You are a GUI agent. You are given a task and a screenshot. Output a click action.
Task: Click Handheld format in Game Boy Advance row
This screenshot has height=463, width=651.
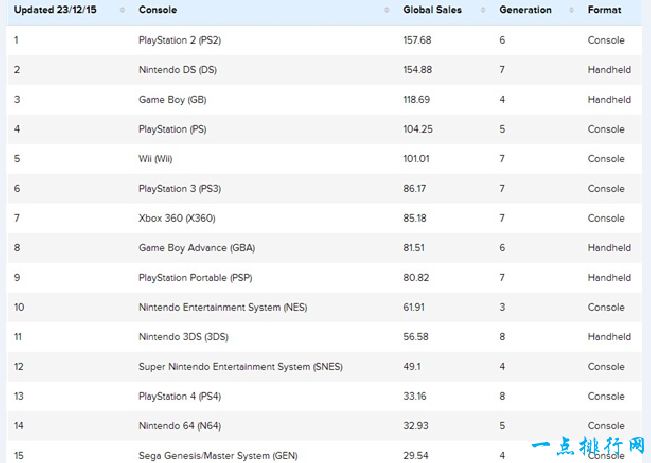(609, 248)
